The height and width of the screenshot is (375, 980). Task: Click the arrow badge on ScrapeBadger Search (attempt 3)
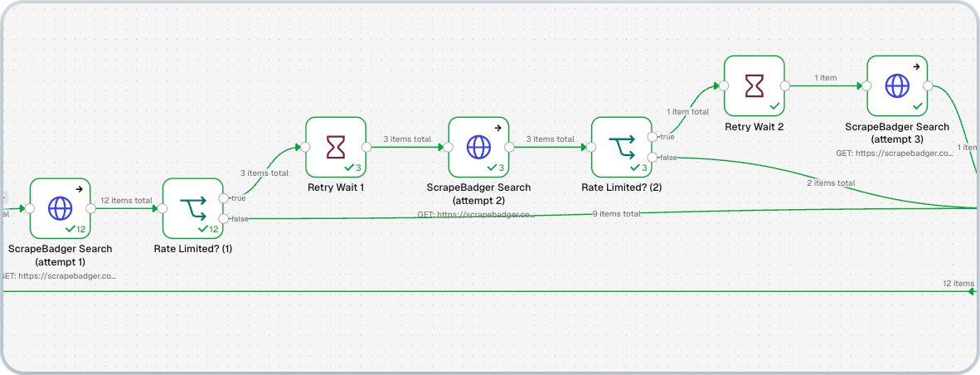pos(918,66)
